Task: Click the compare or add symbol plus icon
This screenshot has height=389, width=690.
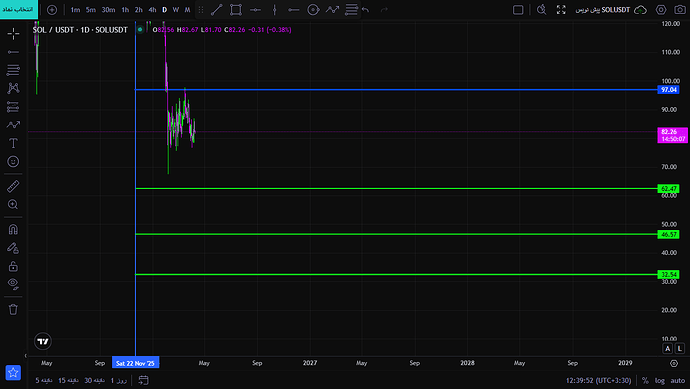Action: coord(52,10)
